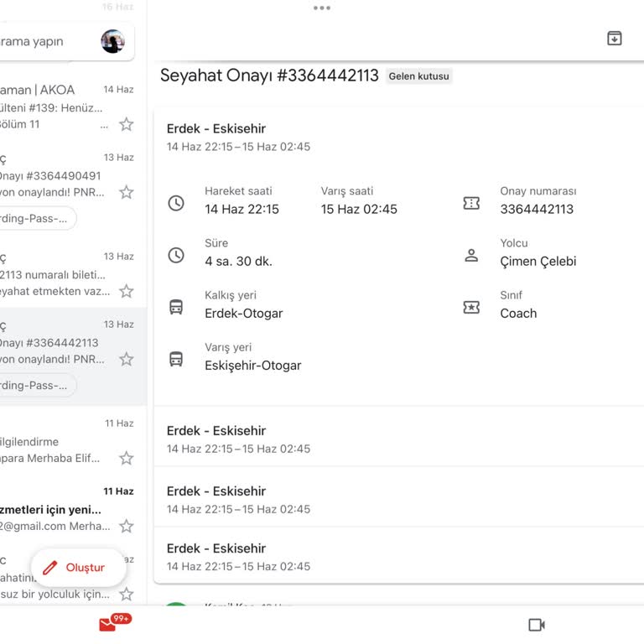Tap the ticket icon beside Onay numarası
The image size is (644, 644).
click(471, 203)
